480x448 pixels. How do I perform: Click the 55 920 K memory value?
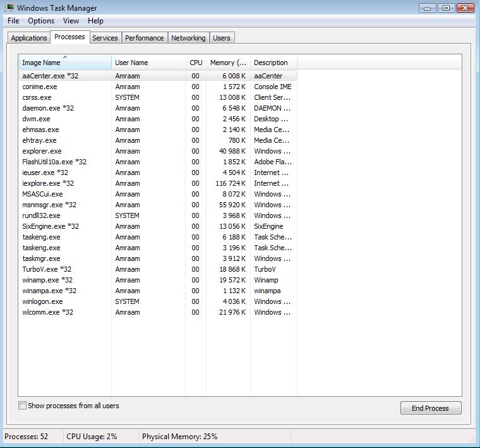click(x=232, y=205)
